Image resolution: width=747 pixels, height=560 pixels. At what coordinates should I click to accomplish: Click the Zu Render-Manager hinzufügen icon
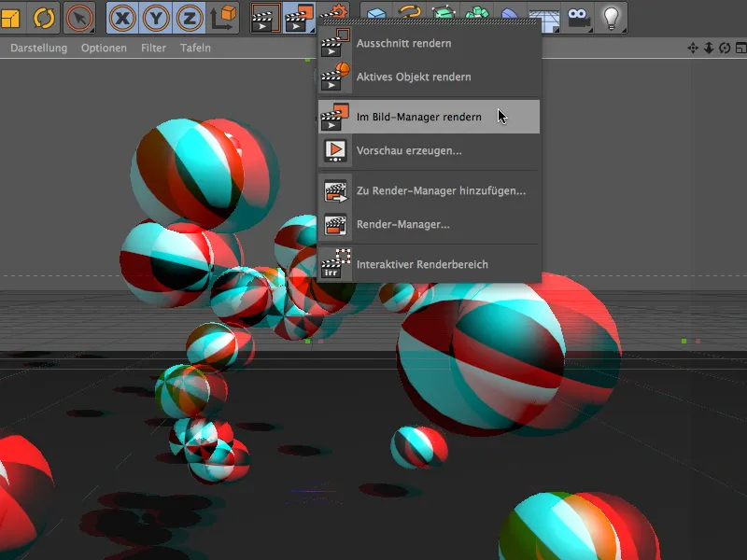(335, 190)
